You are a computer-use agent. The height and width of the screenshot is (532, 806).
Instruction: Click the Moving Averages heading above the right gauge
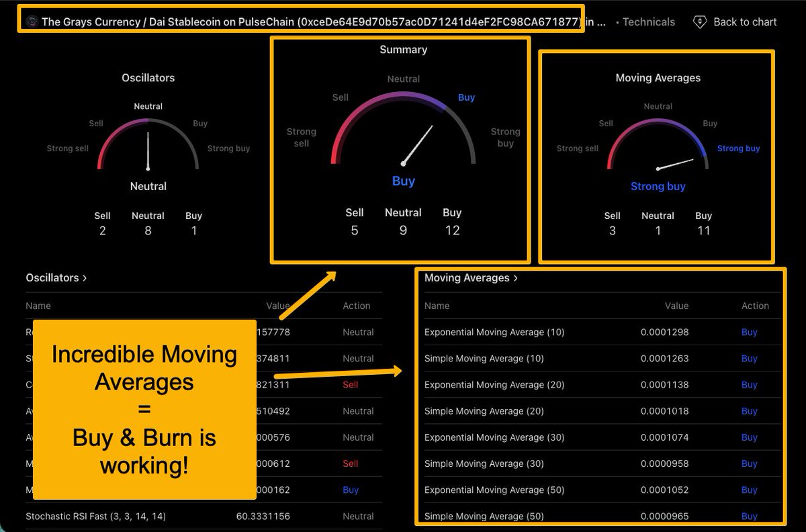pyautogui.click(x=658, y=78)
